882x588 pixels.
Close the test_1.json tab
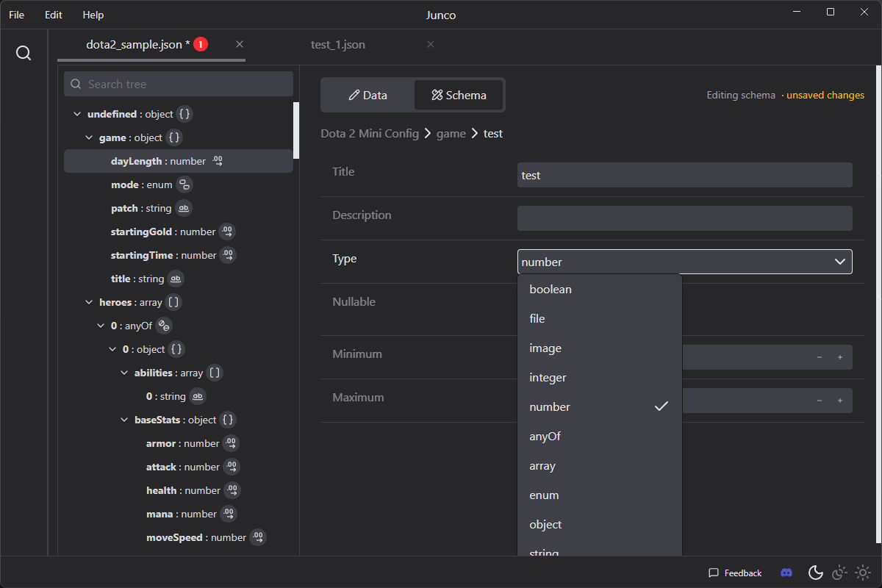[x=431, y=44]
